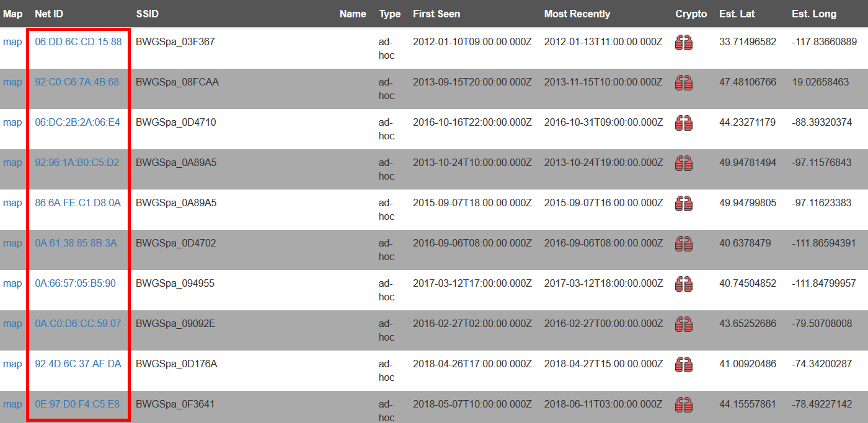
Task: Click the crypto lock icon for BWGSpa_0F3641
Action: [x=683, y=405]
